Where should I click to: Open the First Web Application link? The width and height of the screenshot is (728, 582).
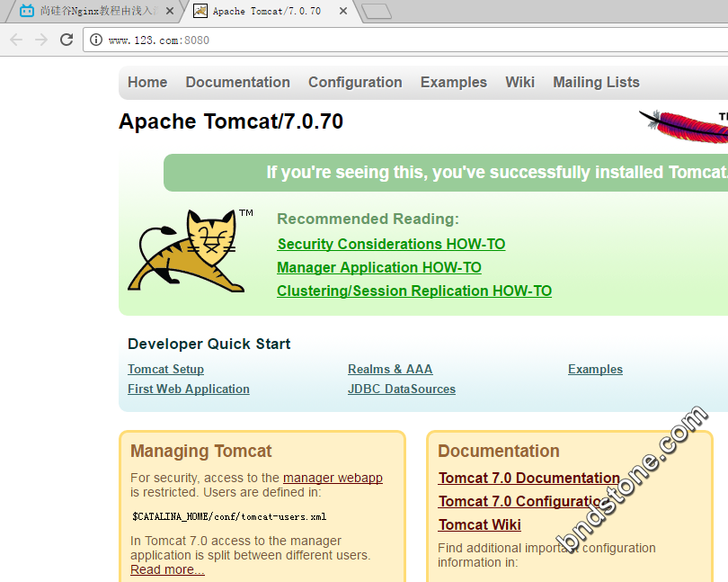189,389
